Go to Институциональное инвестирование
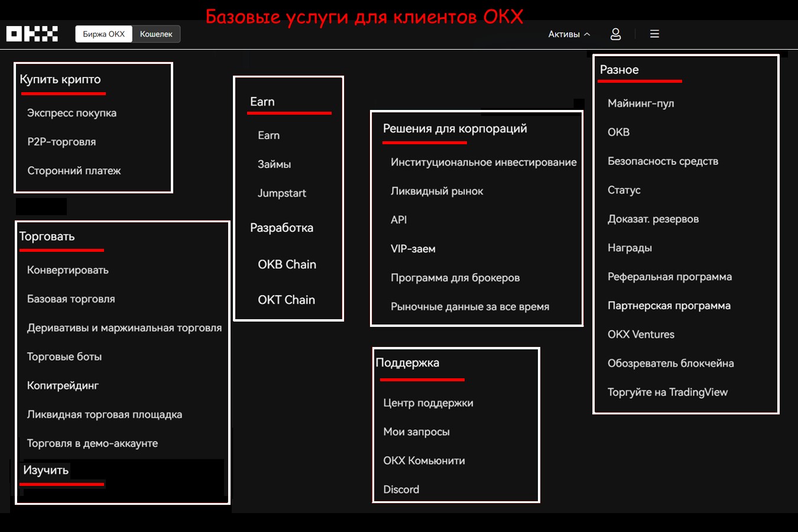This screenshot has height=532, width=798. (484, 162)
